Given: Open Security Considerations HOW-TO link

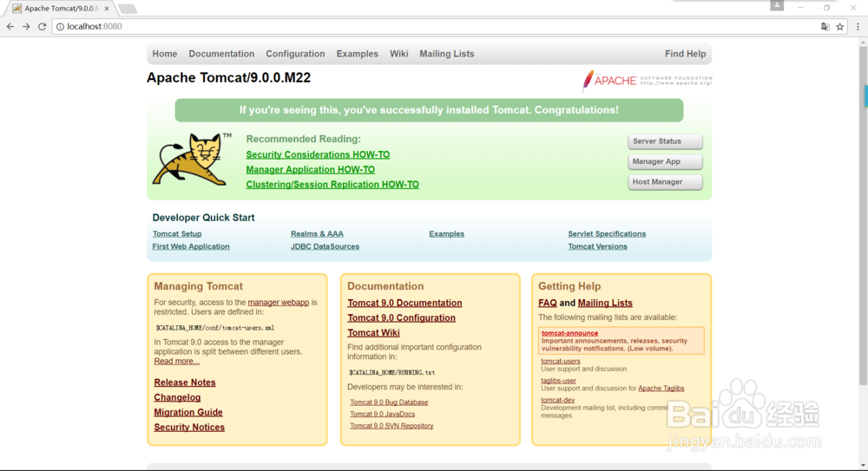Looking at the screenshot, I should (x=318, y=154).
